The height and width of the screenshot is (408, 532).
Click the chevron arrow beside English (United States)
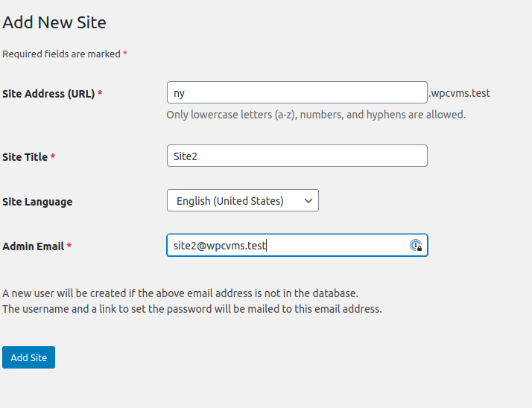point(308,201)
